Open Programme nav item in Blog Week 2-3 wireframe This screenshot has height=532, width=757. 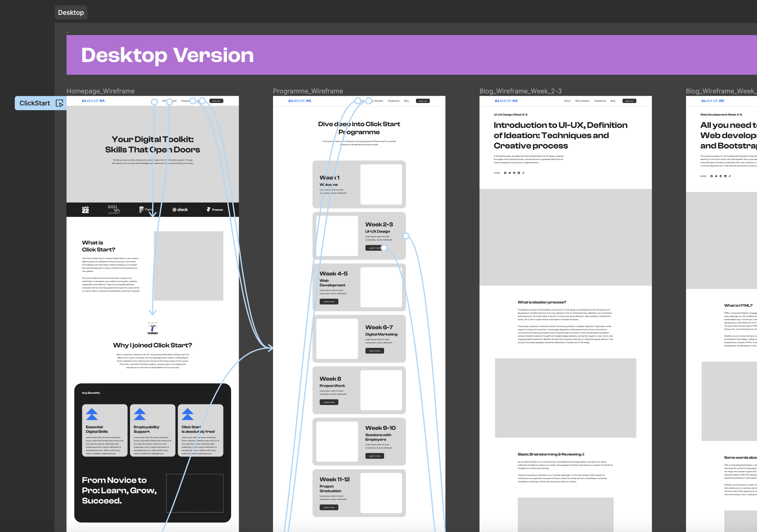point(600,101)
